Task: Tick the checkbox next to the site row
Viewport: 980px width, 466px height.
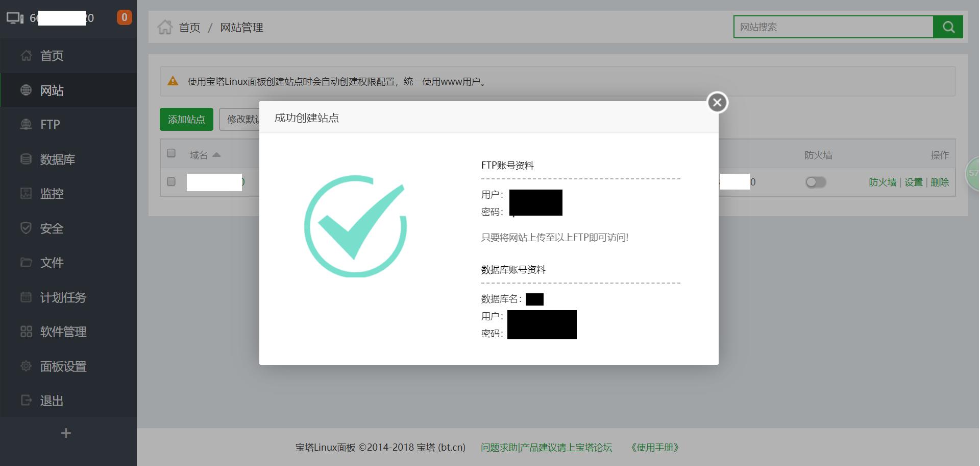Action: point(171,181)
